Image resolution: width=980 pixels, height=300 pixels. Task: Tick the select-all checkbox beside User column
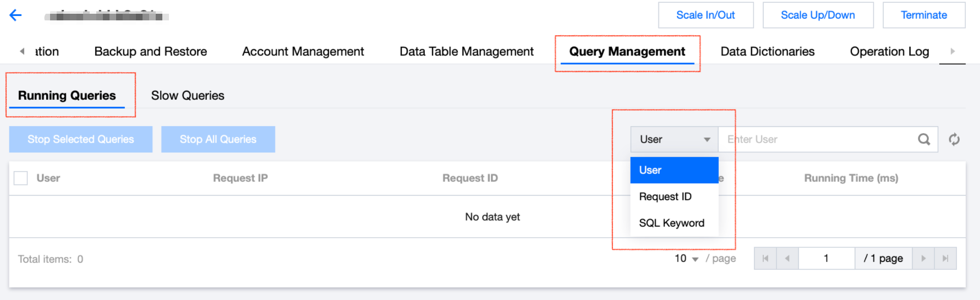point(21,178)
